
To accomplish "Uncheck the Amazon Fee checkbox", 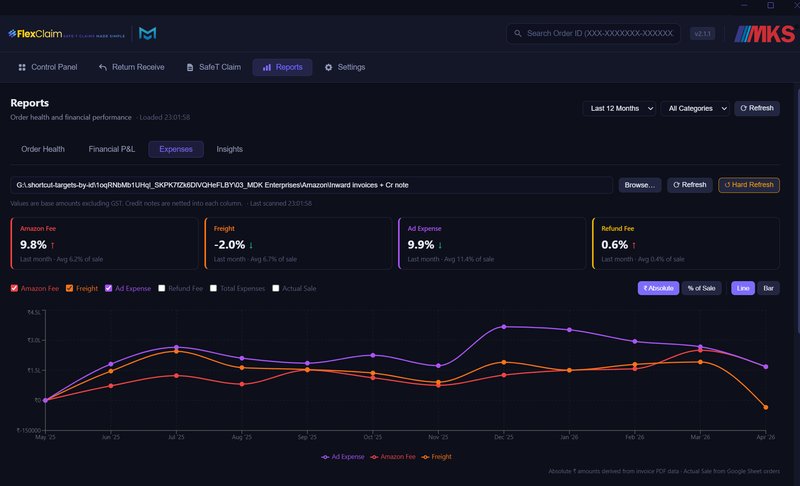I will coord(14,288).
